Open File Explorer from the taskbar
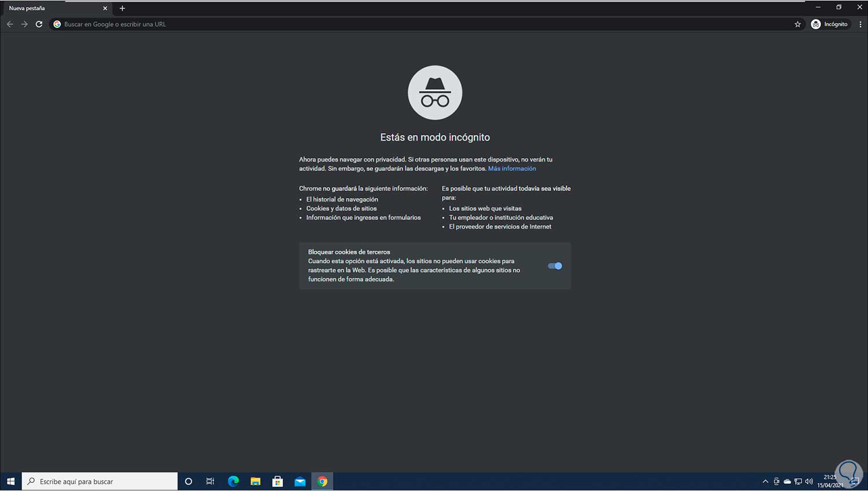The width and height of the screenshot is (868, 491). [x=255, y=481]
